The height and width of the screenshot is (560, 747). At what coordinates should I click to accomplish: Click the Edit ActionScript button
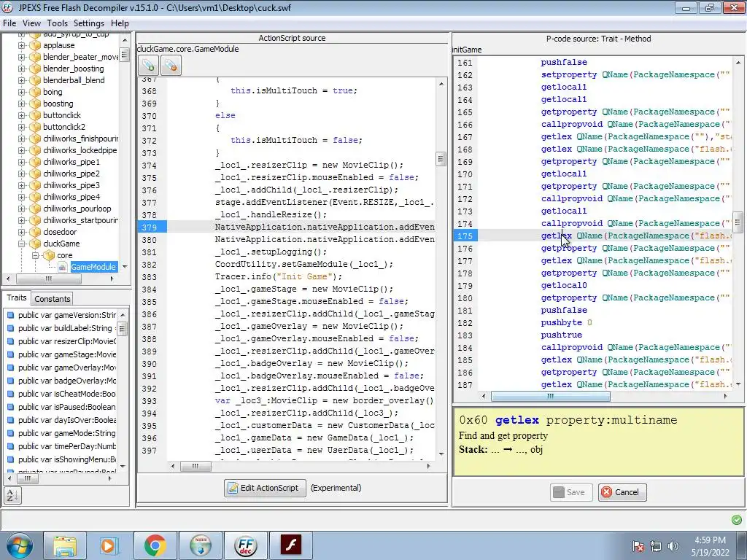pyautogui.click(x=265, y=488)
